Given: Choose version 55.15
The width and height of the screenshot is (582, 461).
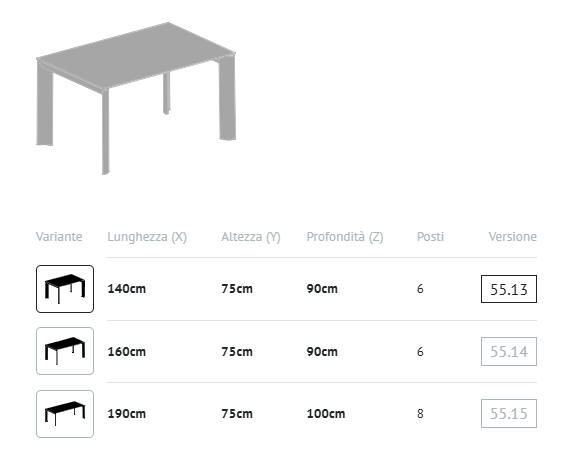Looking at the screenshot, I should 509,413.
